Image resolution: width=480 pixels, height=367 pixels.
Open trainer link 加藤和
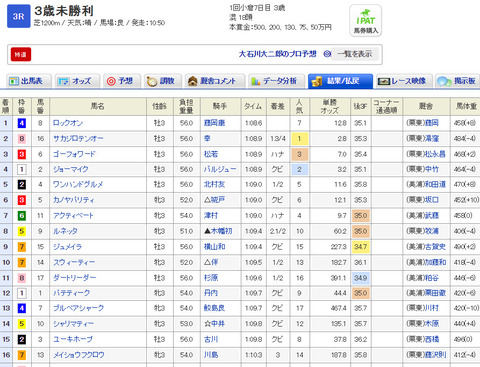pyautogui.click(x=435, y=262)
